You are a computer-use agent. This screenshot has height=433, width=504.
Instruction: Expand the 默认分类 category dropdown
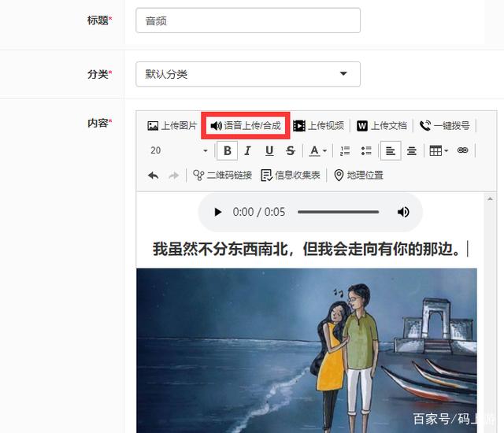tap(248, 74)
